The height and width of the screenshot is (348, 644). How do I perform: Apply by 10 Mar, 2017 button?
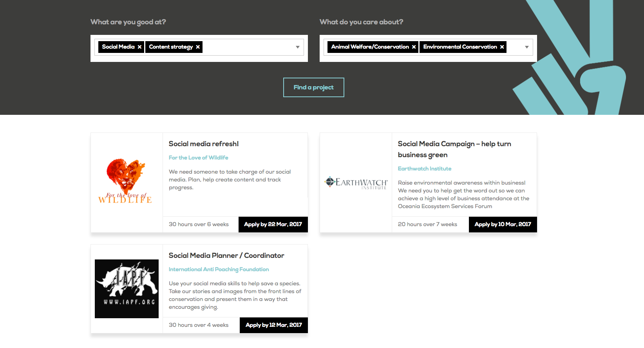(503, 225)
